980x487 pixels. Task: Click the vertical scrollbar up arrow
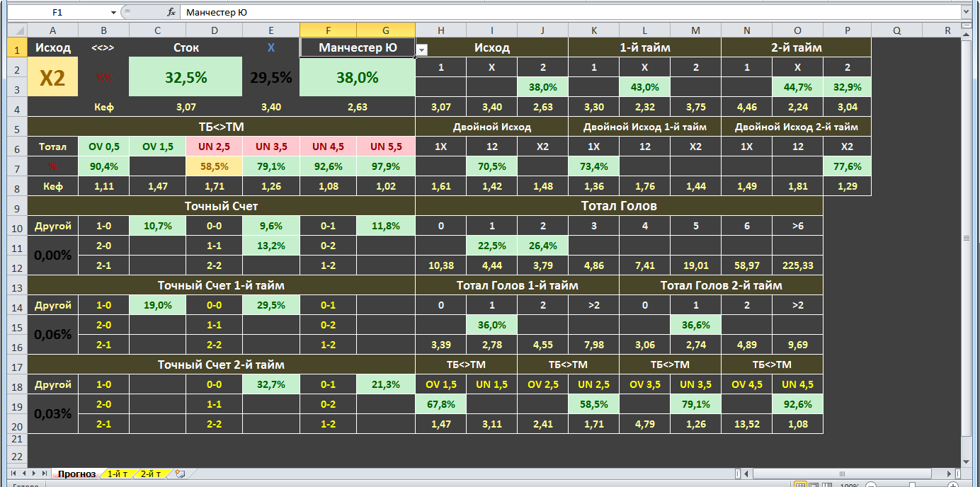point(966,35)
